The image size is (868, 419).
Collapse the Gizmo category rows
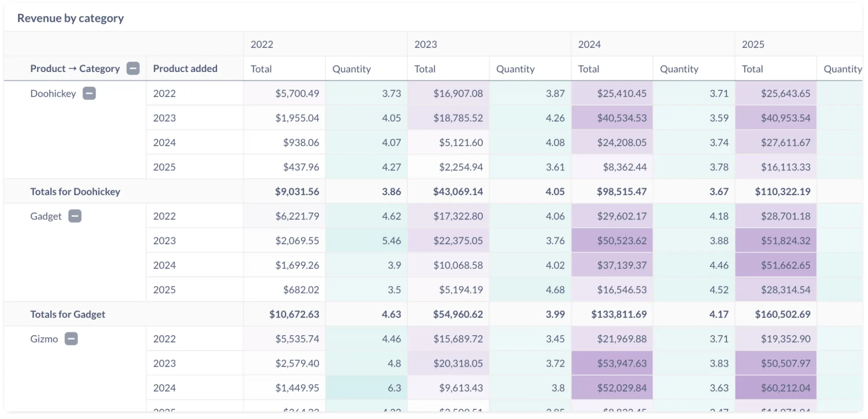[72, 339]
